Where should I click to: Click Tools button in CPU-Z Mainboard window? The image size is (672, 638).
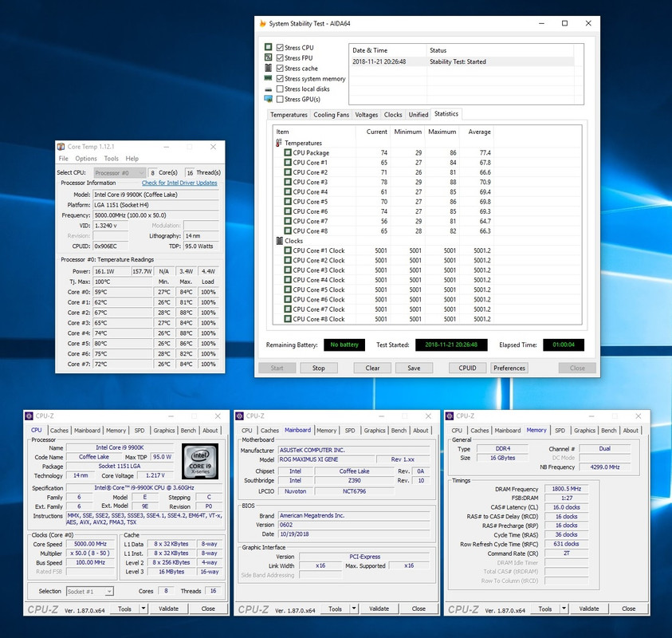pyautogui.click(x=335, y=608)
